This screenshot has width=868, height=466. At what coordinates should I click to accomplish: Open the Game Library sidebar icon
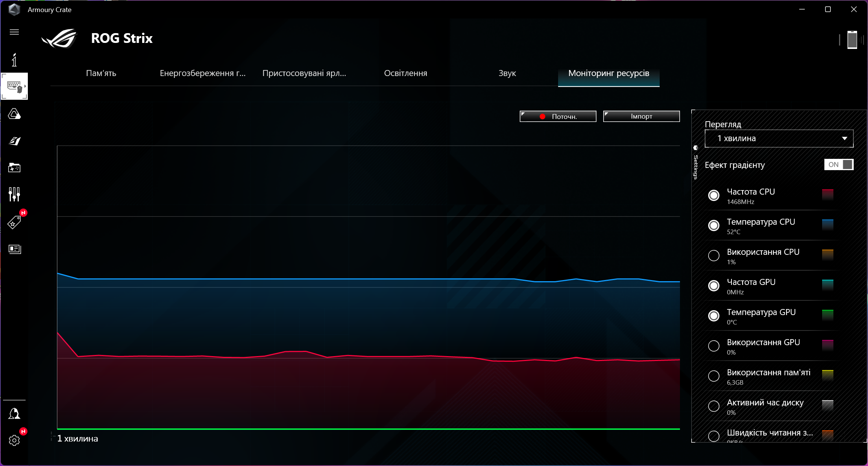[x=14, y=168]
